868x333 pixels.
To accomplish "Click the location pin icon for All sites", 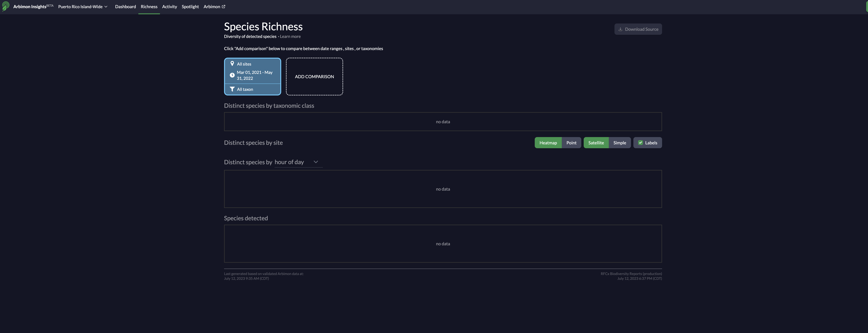I will (232, 64).
